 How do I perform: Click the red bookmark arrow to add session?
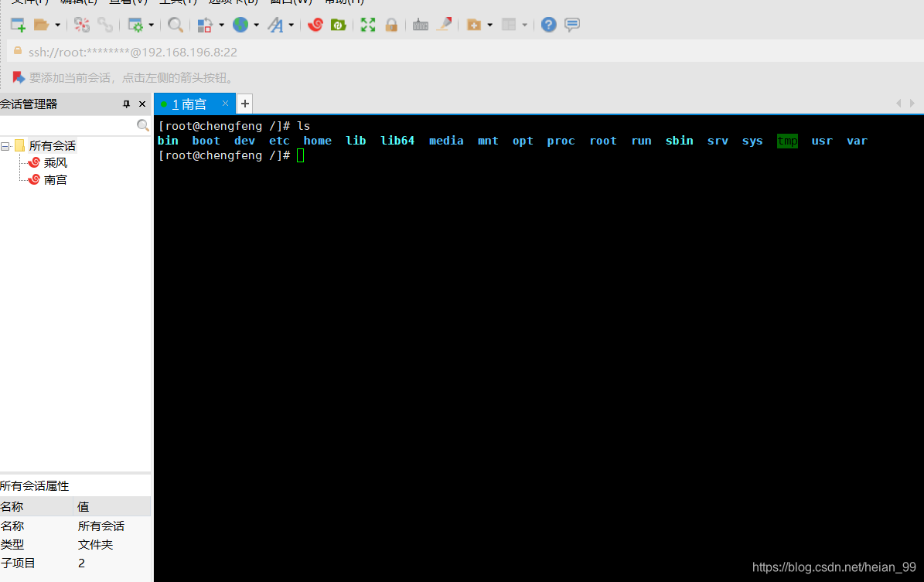click(19, 78)
